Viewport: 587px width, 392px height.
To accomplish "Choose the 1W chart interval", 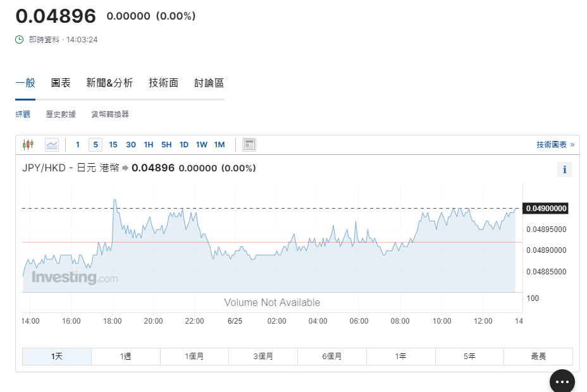I will coord(202,145).
